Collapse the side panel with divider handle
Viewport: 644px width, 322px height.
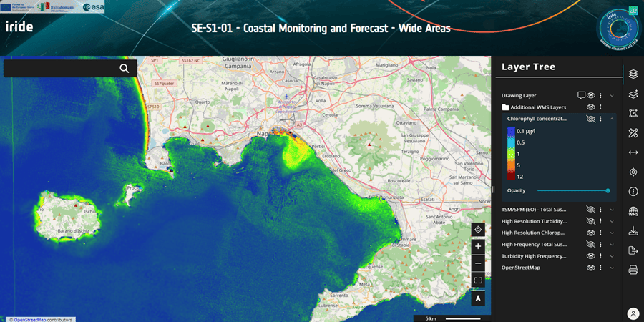[x=493, y=189]
